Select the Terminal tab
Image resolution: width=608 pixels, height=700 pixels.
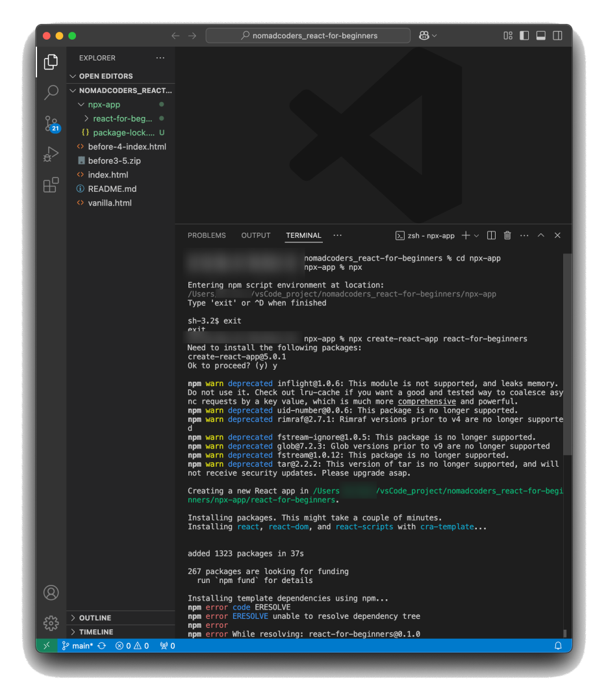click(x=303, y=235)
